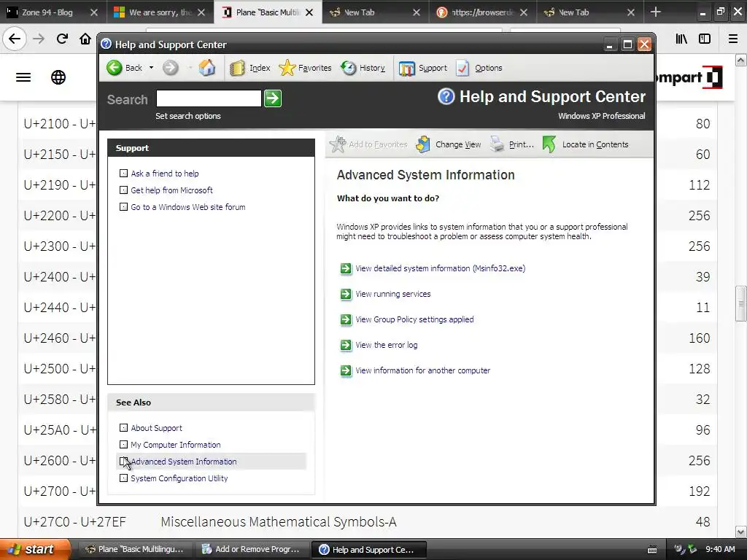The image size is (747, 560).
Task: Open About Support in See Also
Action: tap(156, 428)
